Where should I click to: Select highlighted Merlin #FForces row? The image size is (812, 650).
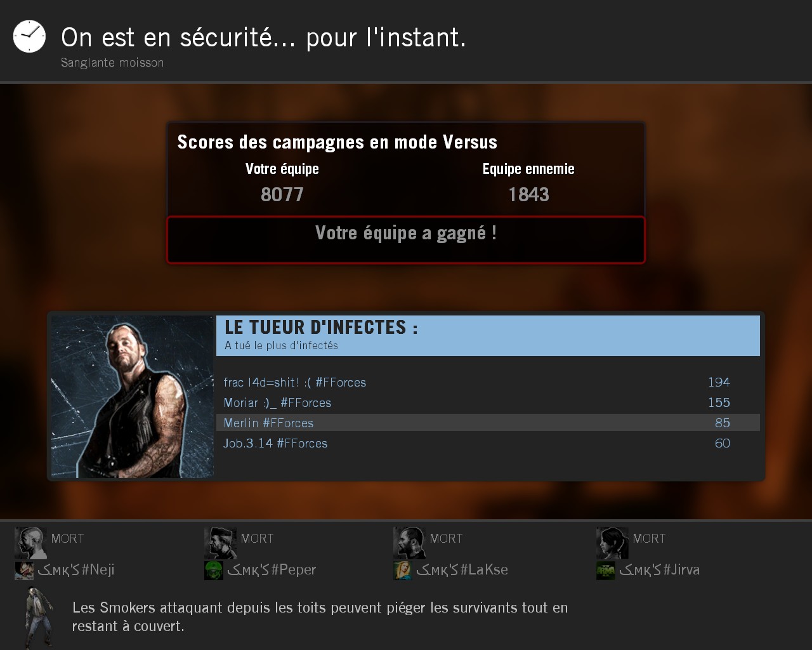[488, 423]
